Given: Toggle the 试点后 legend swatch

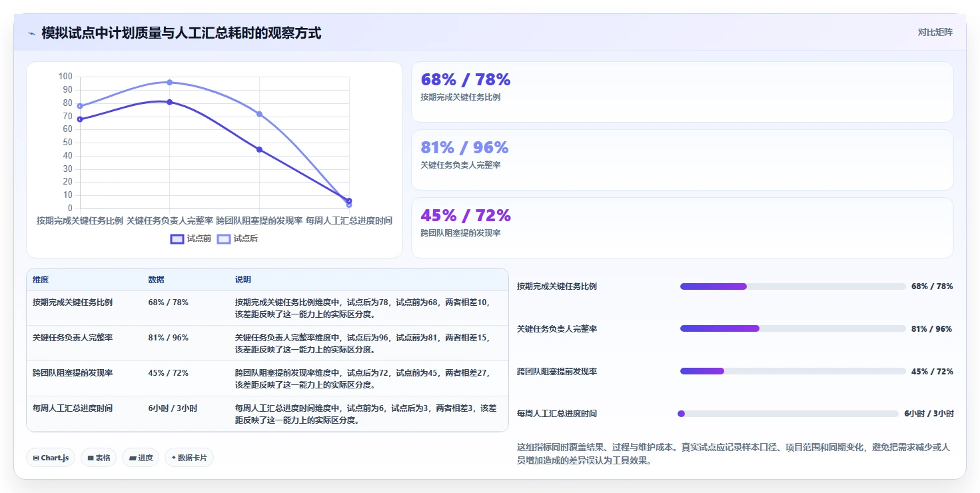Looking at the screenshot, I should point(224,239).
